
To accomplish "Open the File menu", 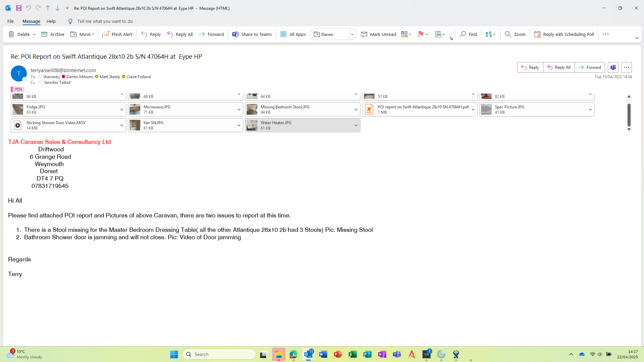I will coord(10,21).
